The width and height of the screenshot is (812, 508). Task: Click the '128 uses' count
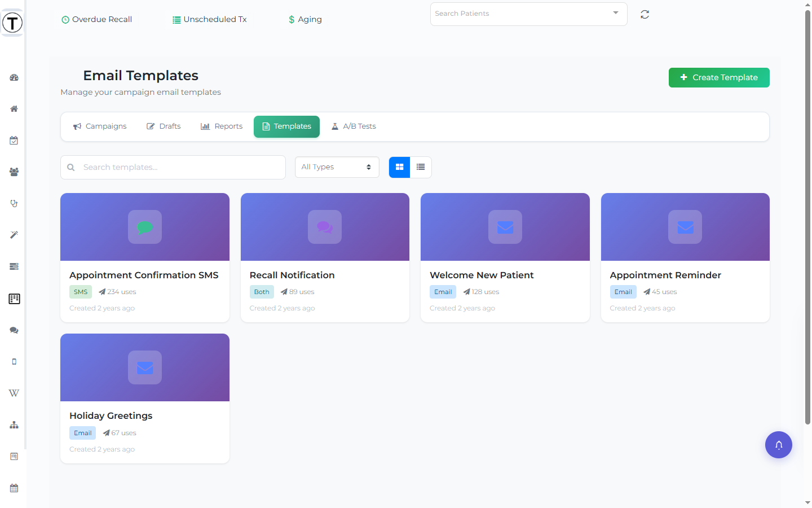[x=481, y=292]
